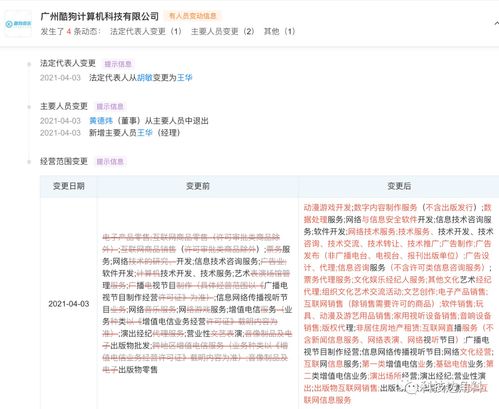The width and height of the screenshot is (499, 409).
Task: Filter by 其他 (1)
Action: (x=279, y=31)
